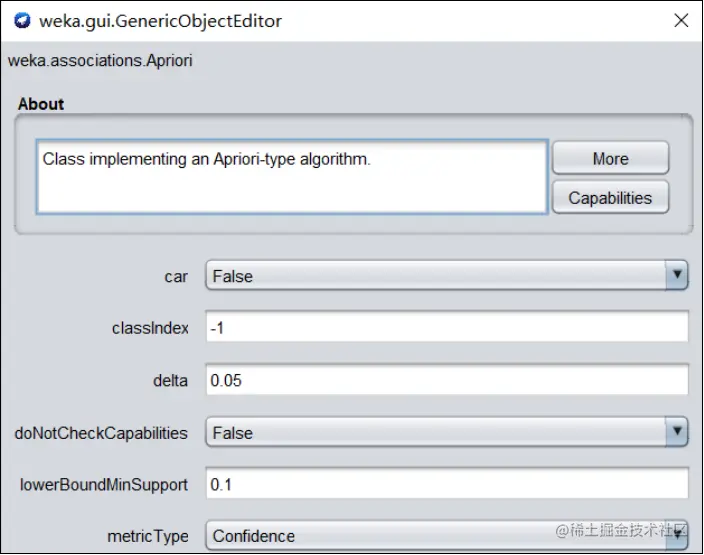Click the lowerBoundMinSupport property label
The height and width of the screenshot is (555, 704).
coord(104,485)
